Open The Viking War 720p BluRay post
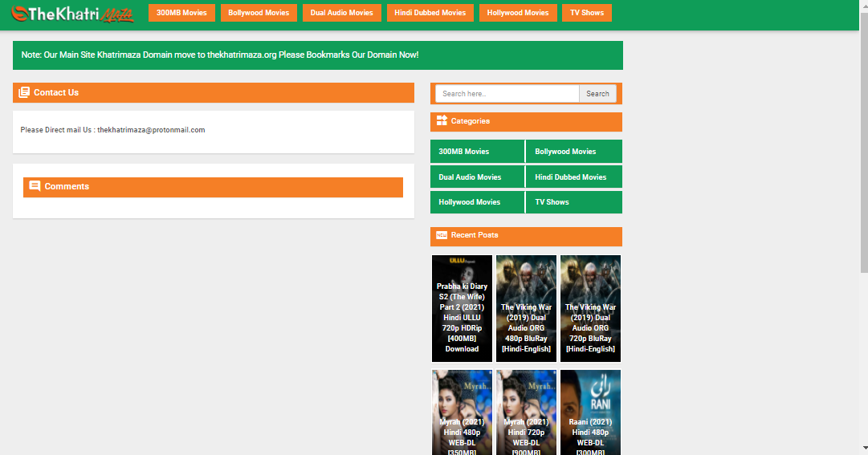868x455 pixels. tap(590, 308)
